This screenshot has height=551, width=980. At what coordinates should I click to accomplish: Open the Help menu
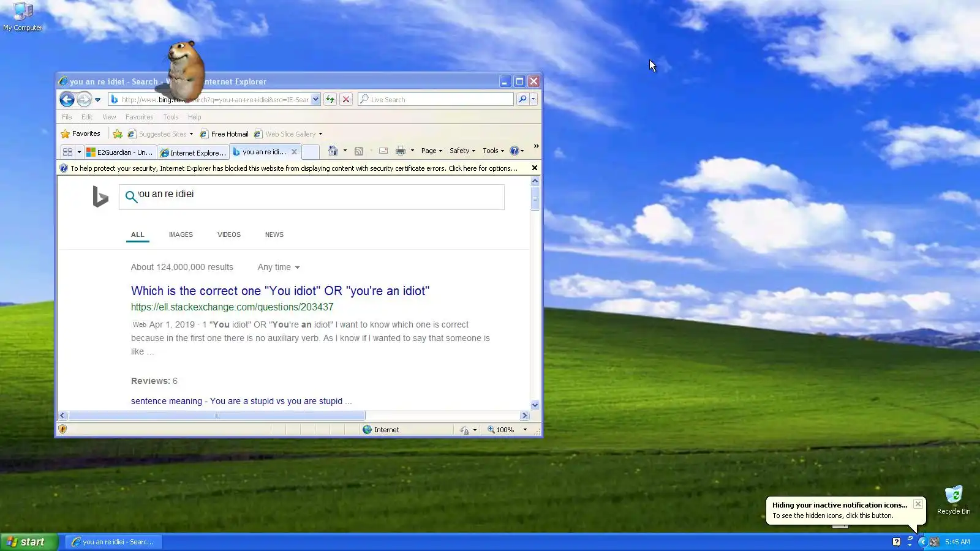(194, 117)
